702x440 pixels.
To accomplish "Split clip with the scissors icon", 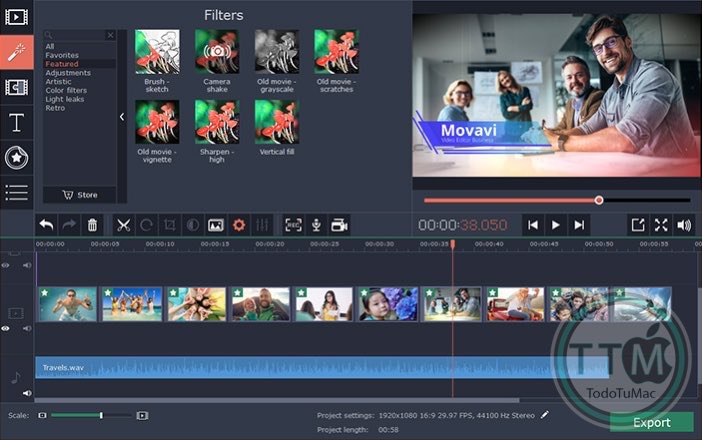I will point(123,225).
